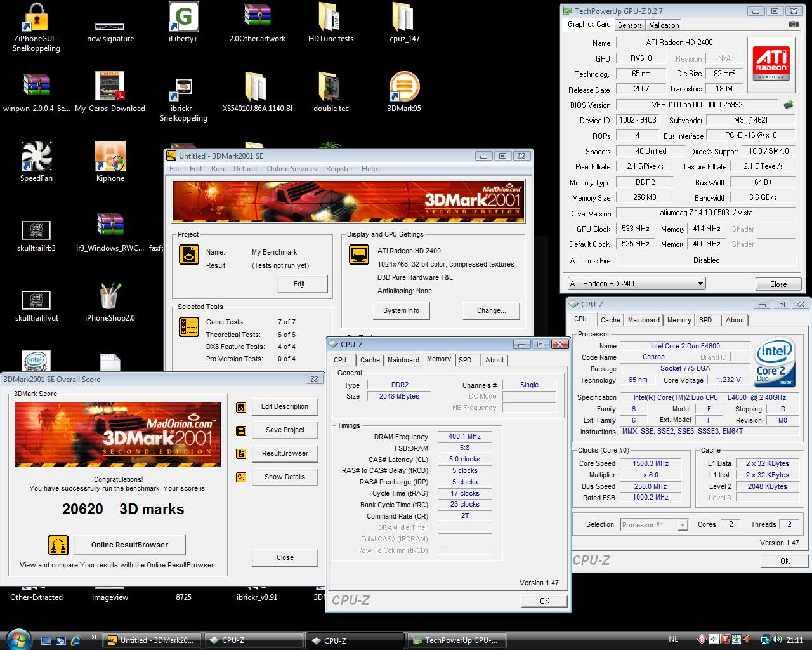Open the Online Services menu in 3DMark2001
Viewport: 812px width, 650px height.
(292, 169)
